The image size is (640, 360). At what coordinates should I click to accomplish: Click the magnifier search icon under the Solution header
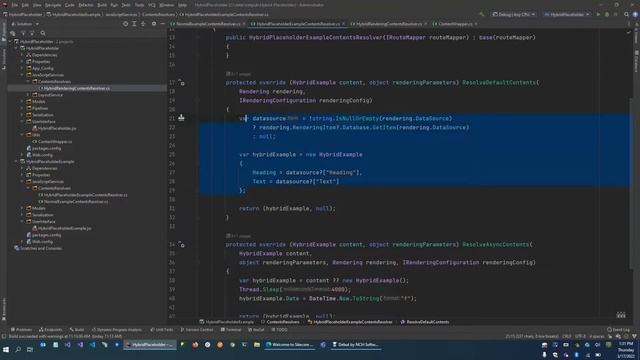coord(43,33)
